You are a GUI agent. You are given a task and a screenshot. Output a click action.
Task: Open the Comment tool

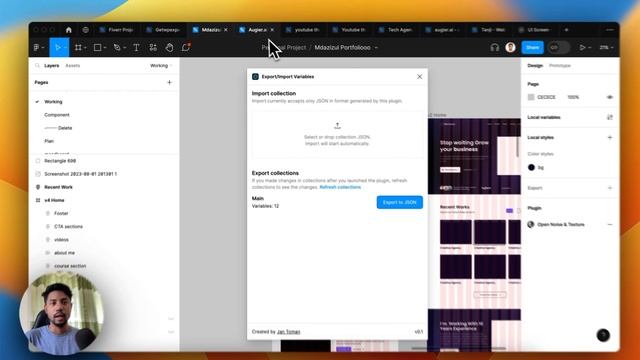click(186, 47)
